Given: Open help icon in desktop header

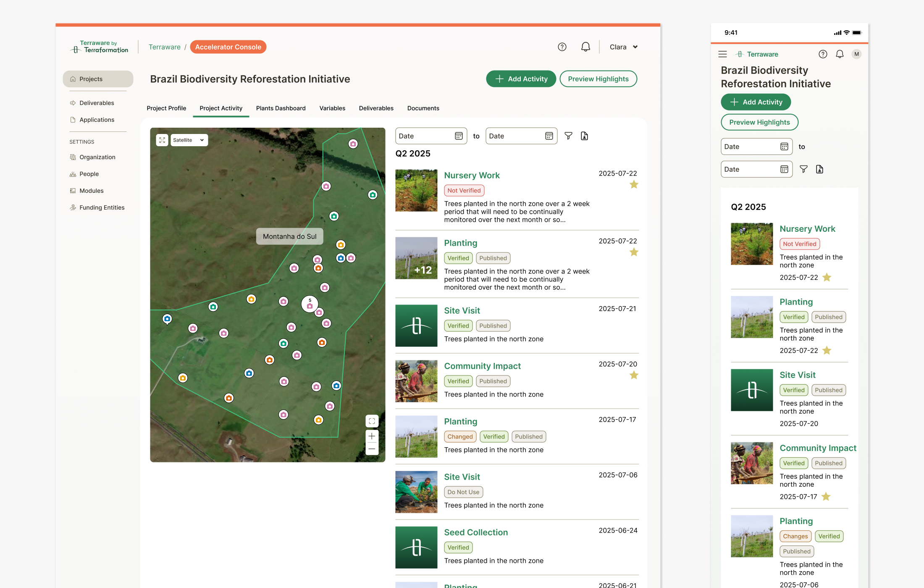Looking at the screenshot, I should [x=562, y=47].
